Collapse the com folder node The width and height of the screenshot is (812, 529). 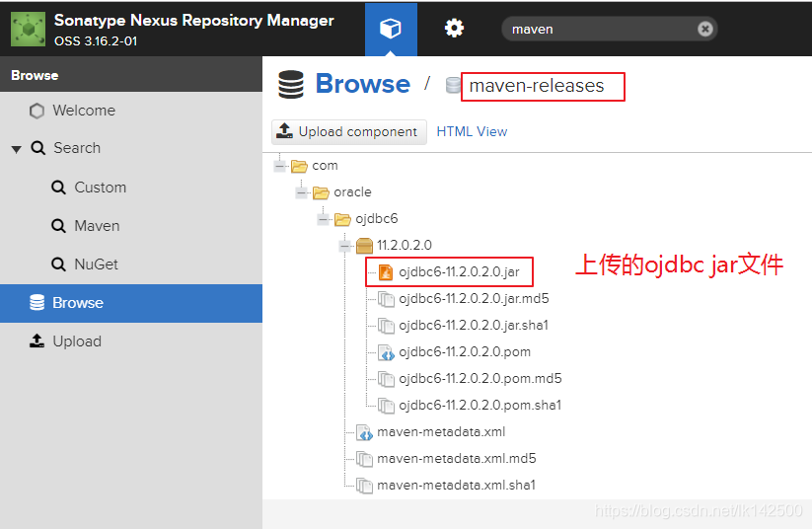pos(279,167)
